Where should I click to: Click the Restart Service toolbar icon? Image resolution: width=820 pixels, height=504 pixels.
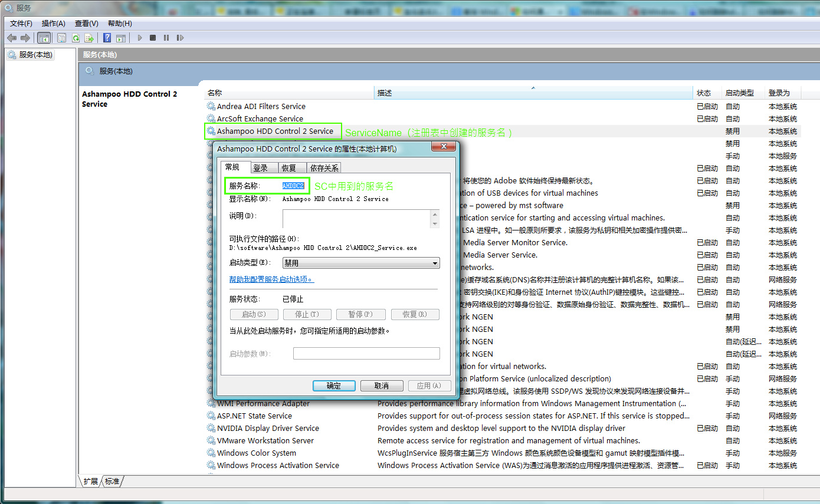pyautogui.click(x=180, y=38)
